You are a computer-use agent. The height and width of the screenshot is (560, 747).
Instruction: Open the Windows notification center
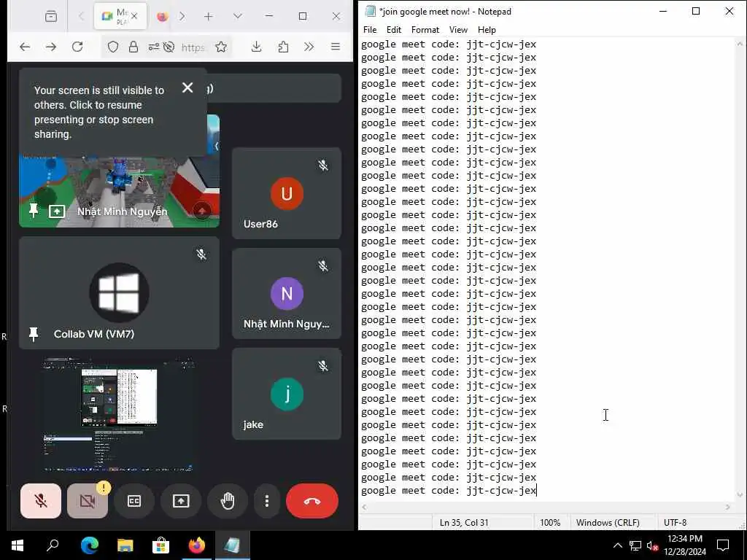723,545
